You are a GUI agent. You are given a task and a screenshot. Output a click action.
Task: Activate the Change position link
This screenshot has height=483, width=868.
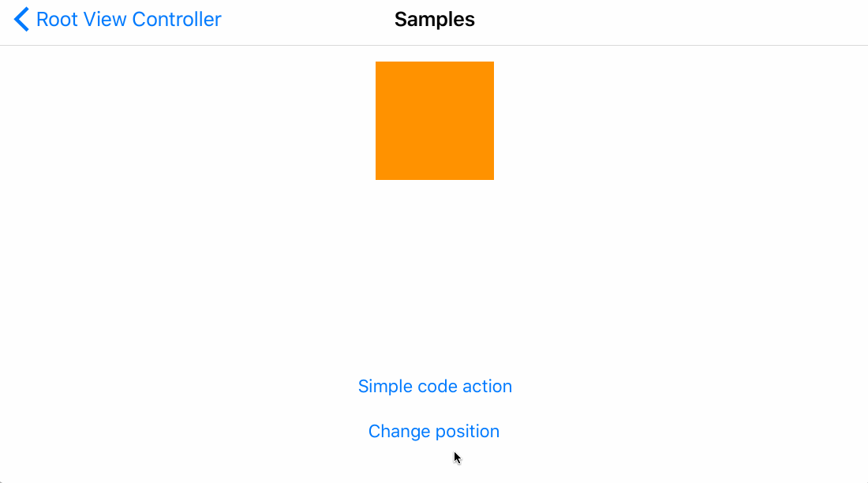[433, 432]
